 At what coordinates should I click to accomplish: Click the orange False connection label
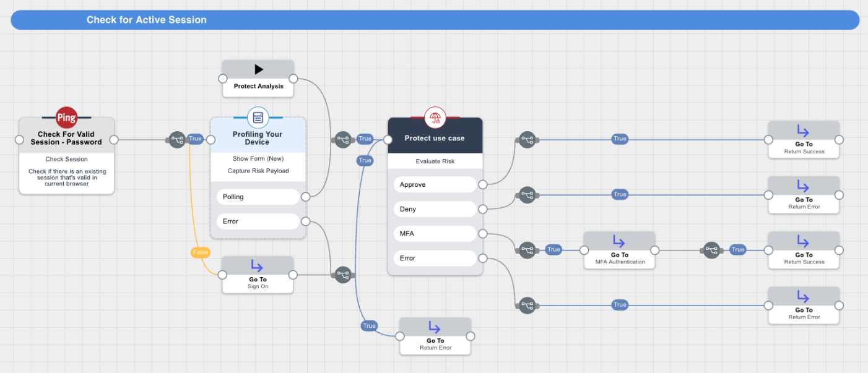(x=201, y=252)
